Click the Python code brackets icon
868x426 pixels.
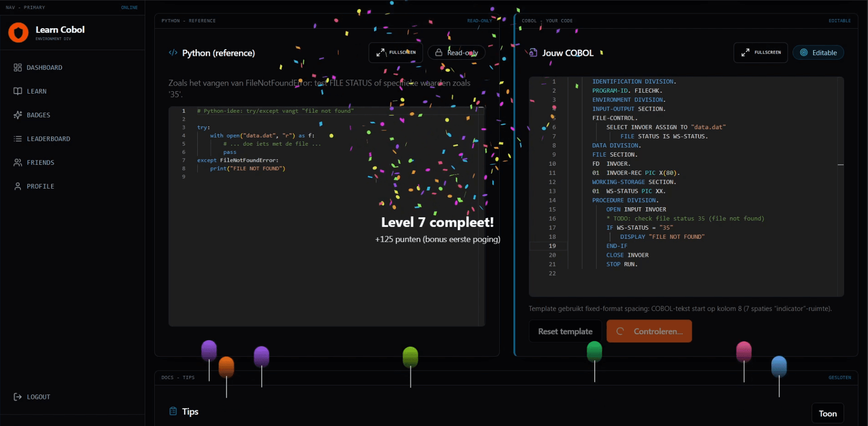[173, 53]
